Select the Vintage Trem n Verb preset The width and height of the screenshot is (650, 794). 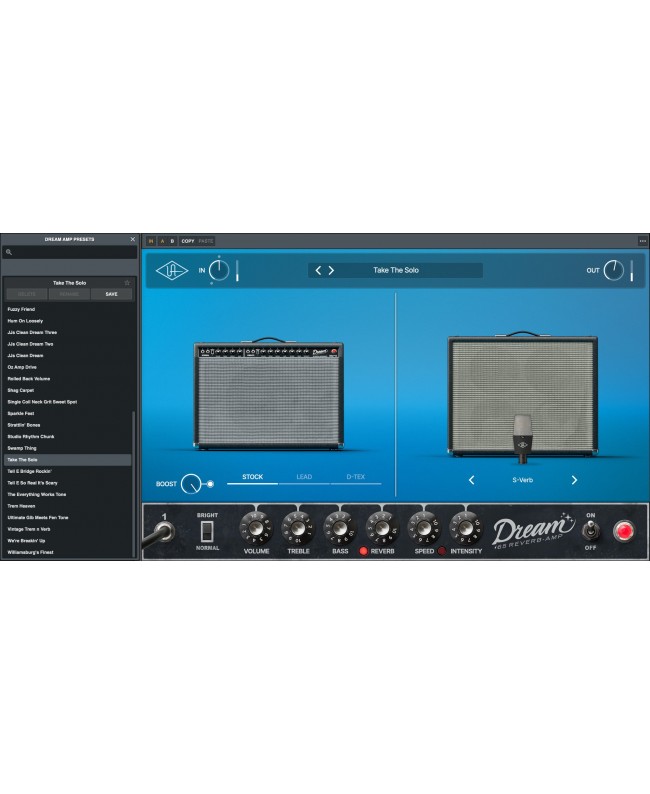(x=67, y=529)
